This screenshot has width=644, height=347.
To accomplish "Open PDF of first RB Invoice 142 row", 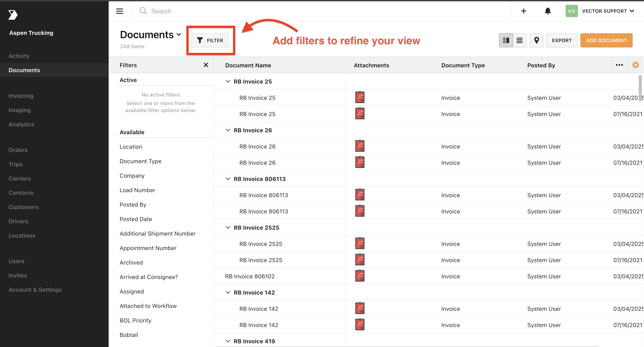I will 360,308.
